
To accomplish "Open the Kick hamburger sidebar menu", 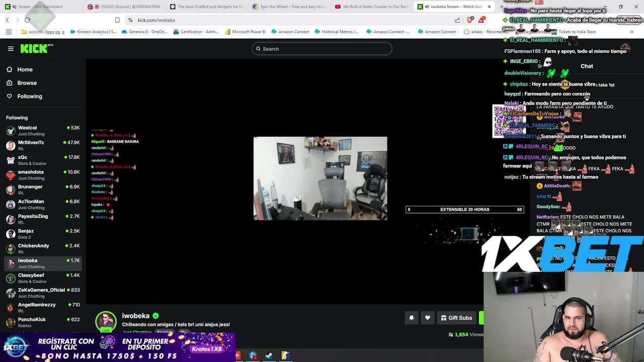I will pos(11,49).
